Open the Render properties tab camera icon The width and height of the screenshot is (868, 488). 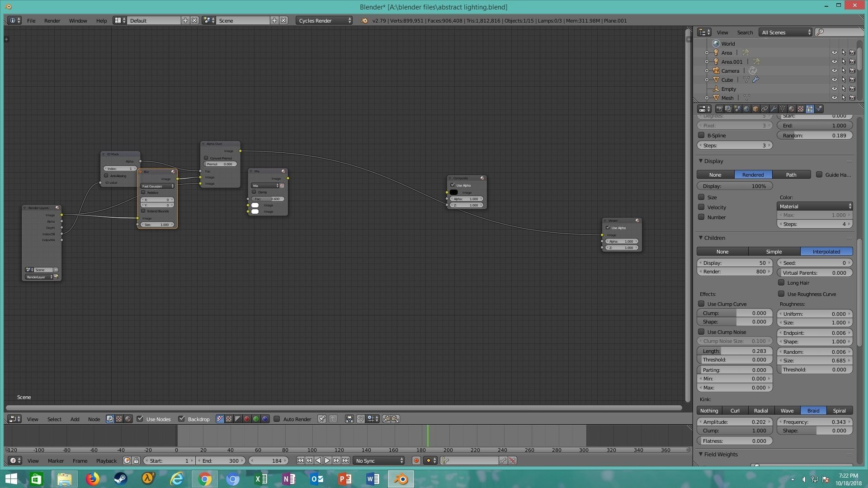click(x=719, y=109)
